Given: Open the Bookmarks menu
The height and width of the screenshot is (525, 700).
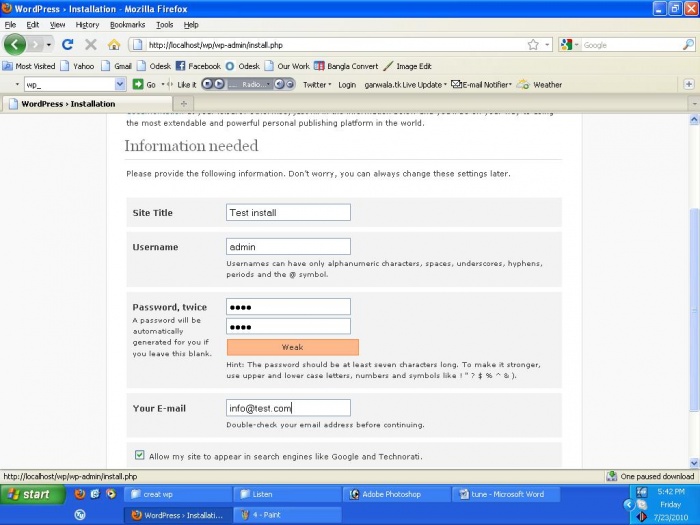Looking at the screenshot, I should [x=127, y=25].
